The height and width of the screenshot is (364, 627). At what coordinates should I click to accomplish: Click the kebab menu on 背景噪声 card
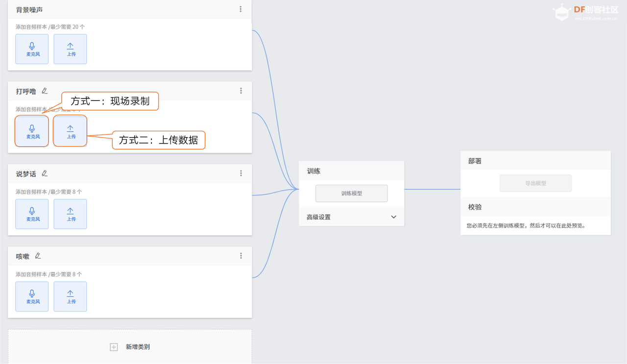[x=241, y=8]
